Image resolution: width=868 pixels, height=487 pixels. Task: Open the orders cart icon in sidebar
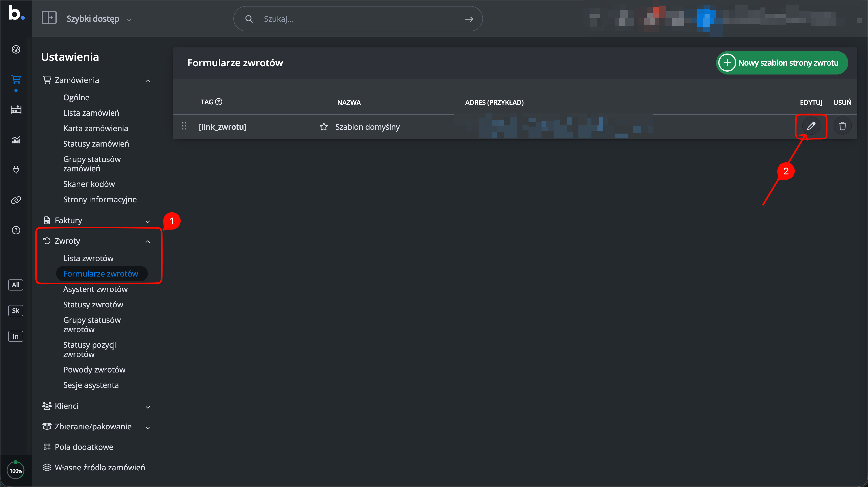16,80
